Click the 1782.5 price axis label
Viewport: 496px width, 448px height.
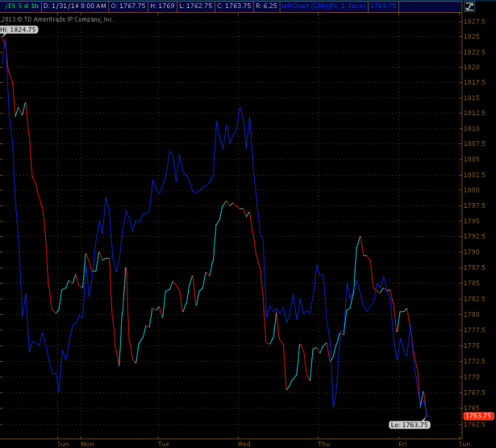click(x=474, y=299)
